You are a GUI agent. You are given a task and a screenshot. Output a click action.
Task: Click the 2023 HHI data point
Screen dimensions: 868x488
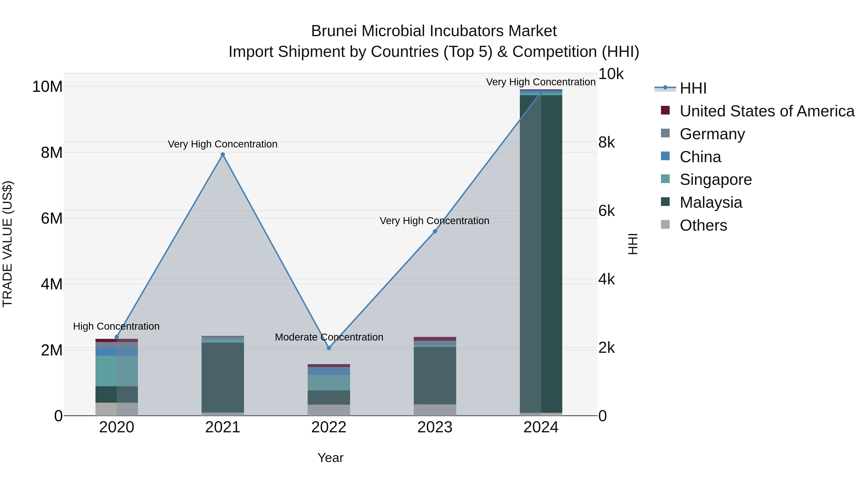pyautogui.click(x=435, y=231)
